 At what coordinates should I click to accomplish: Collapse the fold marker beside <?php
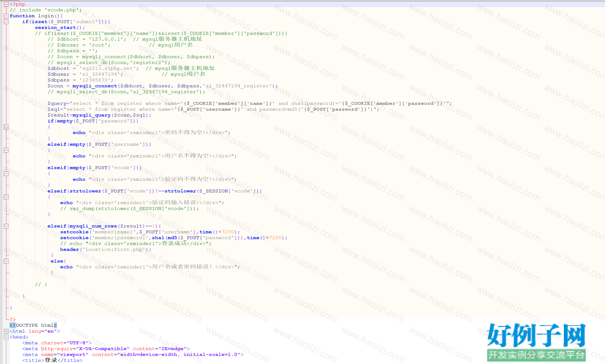pos(6,4)
